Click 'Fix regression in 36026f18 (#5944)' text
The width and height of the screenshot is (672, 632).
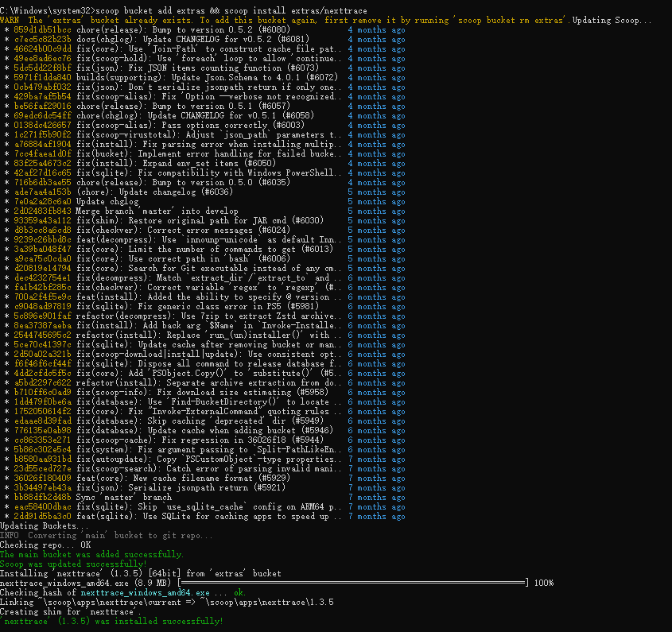tap(243, 440)
